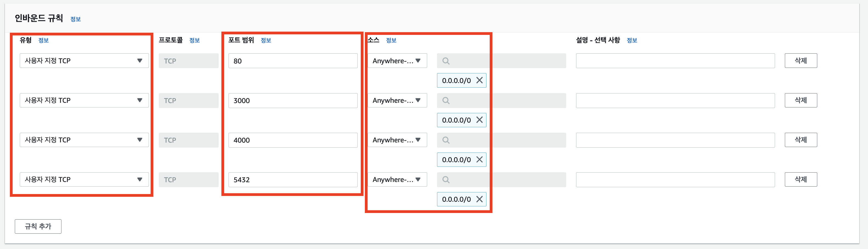The height and width of the screenshot is (249, 868).
Task: Click the port range field containing 80
Action: pos(293,61)
